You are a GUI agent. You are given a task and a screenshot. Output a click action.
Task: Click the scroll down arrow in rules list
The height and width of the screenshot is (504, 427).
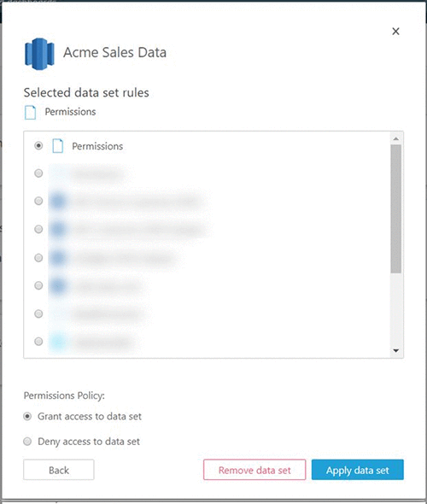click(x=396, y=351)
